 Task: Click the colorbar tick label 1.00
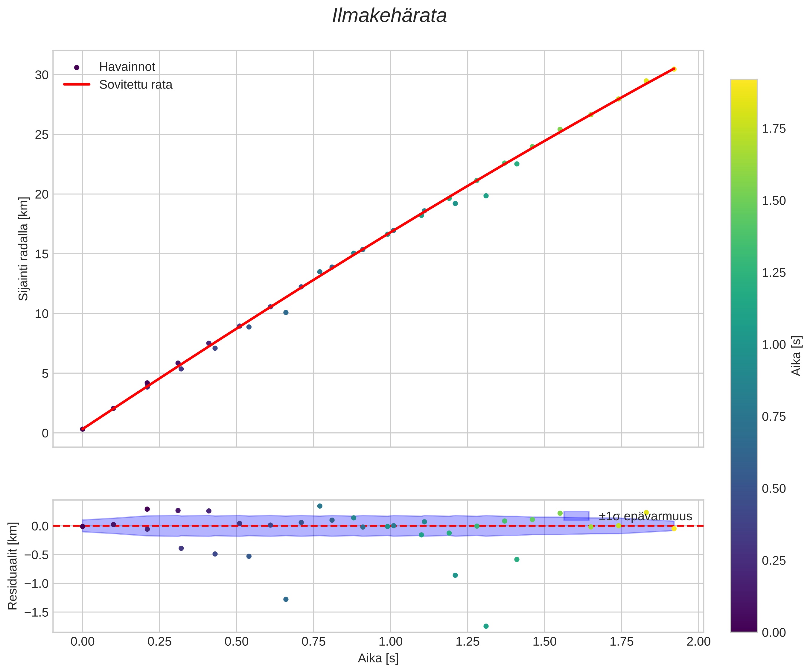(x=774, y=345)
